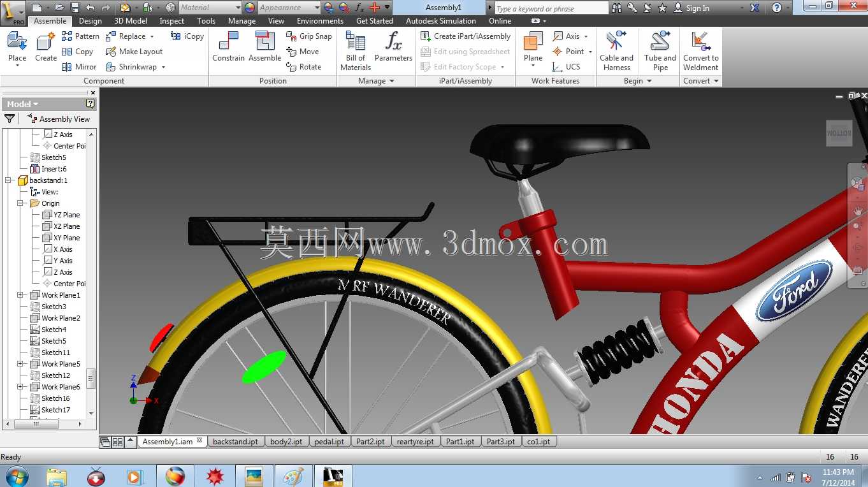The height and width of the screenshot is (487, 868).
Task: Click the work Plane tool
Action: (533, 48)
